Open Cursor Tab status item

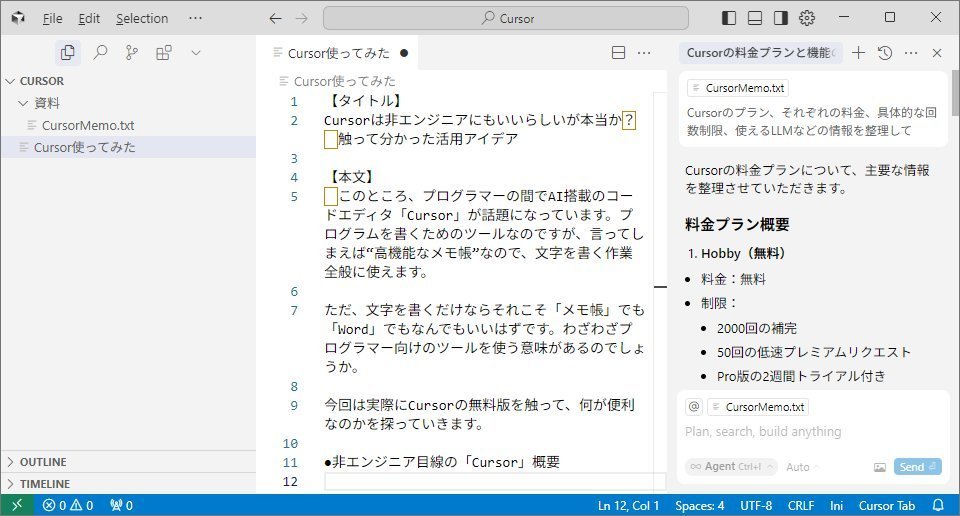click(x=887, y=506)
